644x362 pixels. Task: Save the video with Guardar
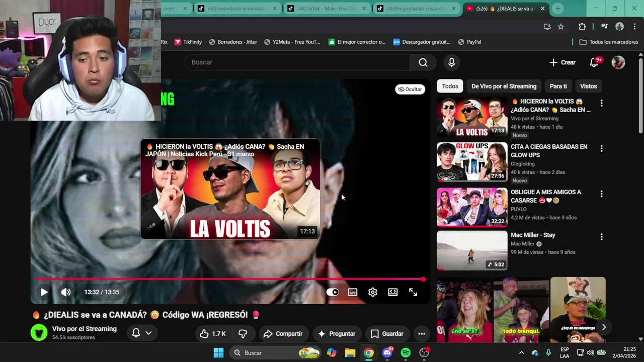387,334
